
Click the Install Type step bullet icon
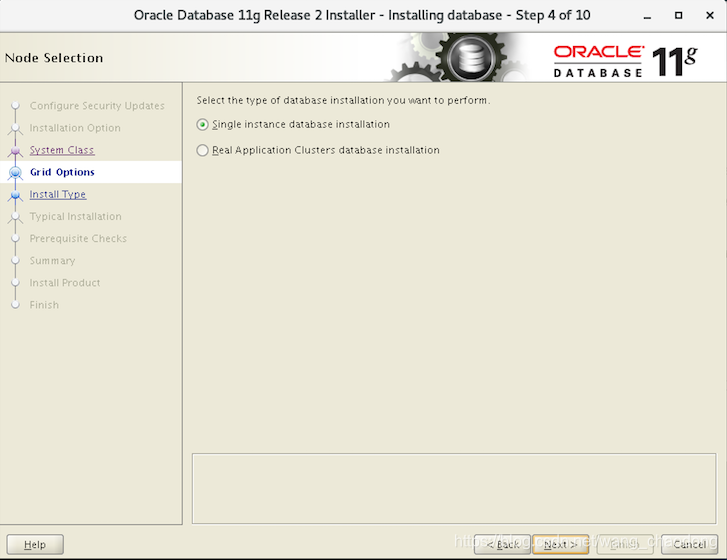[x=15, y=195]
